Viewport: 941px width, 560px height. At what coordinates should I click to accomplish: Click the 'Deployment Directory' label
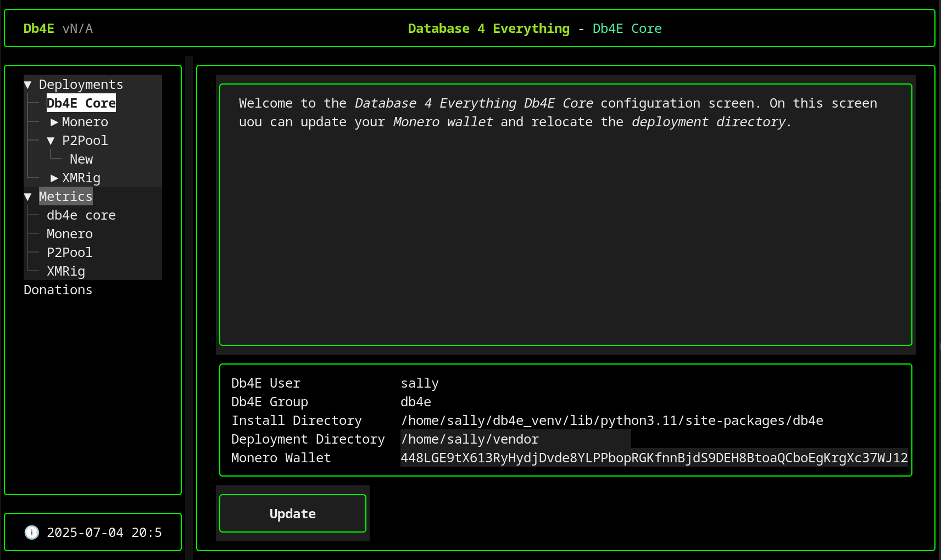308,439
